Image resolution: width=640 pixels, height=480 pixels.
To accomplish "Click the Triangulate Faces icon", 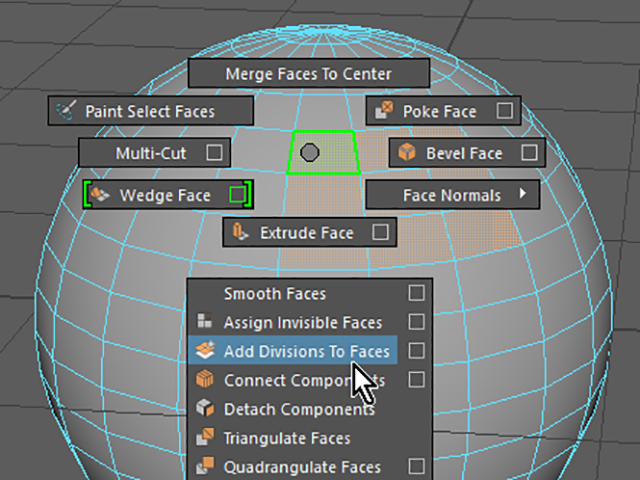I will click(205, 437).
